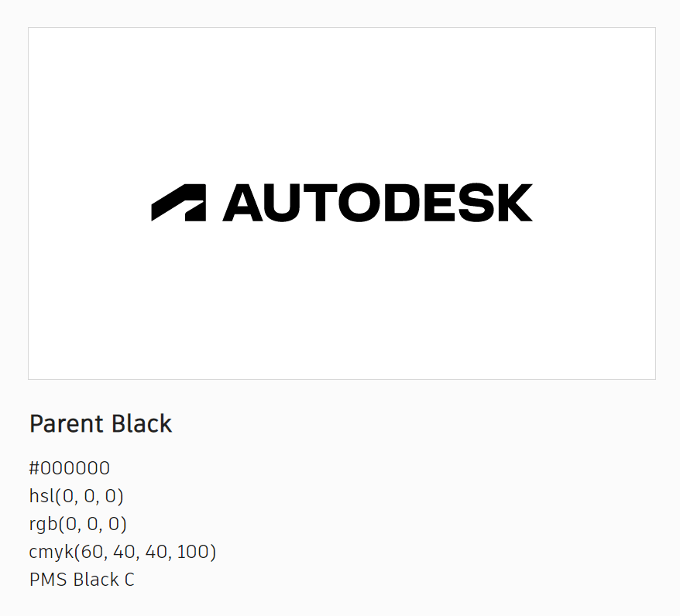Click the AUTODESK wordmark text

(x=377, y=203)
